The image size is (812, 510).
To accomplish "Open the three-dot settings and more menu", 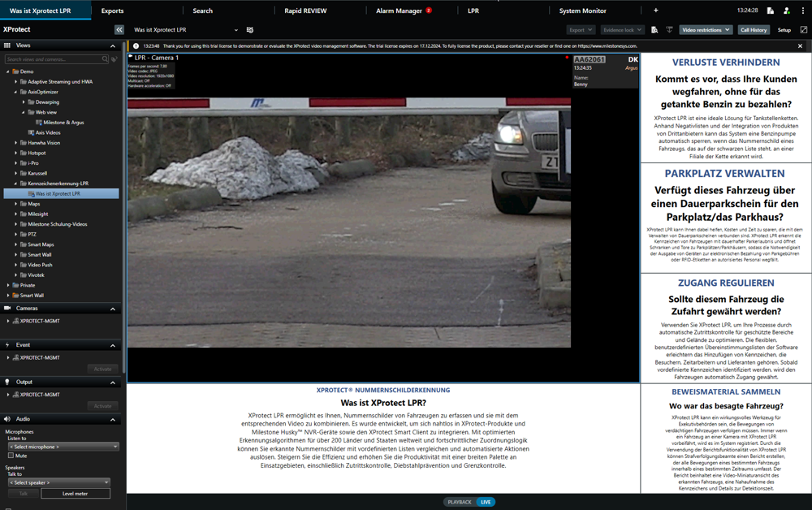I will (x=802, y=11).
